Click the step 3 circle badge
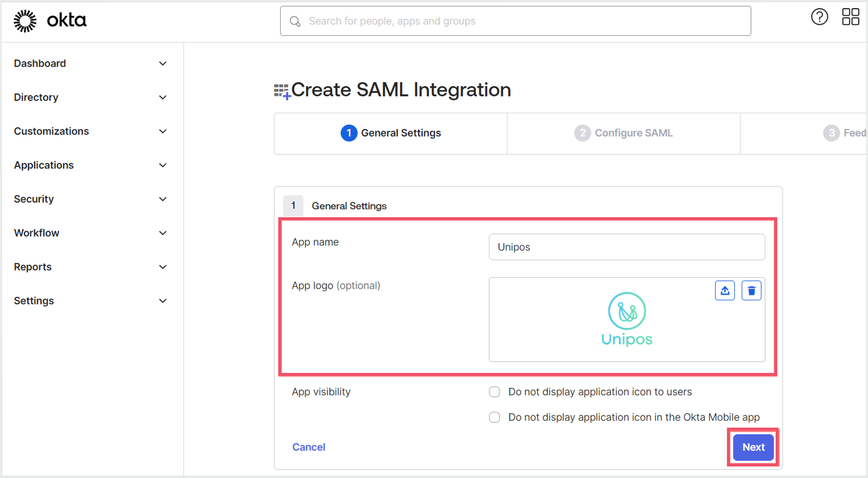This screenshot has width=868, height=478. click(831, 133)
